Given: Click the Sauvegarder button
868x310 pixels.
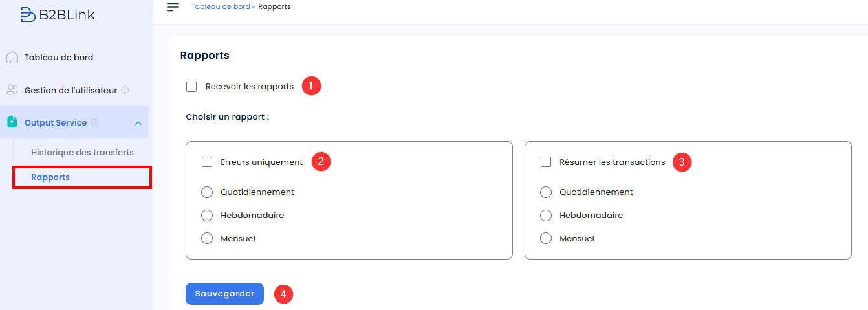Looking at the screenshot, I should coord(224,294).
